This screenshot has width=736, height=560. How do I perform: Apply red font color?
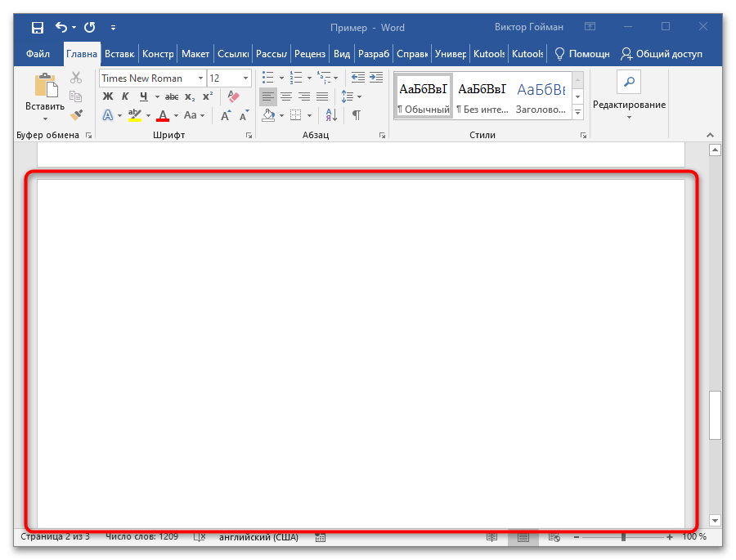pos(163,115)
